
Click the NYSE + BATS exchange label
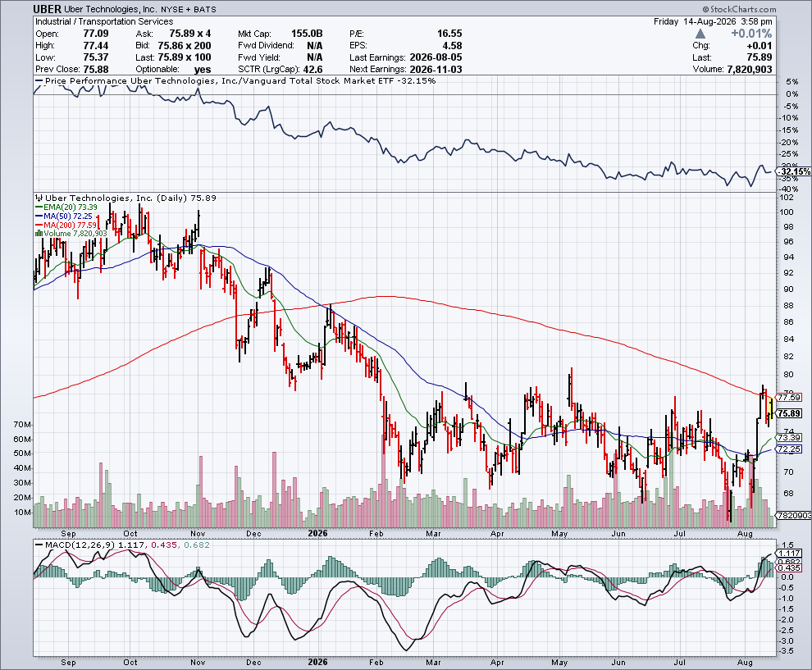click(190, 9)
